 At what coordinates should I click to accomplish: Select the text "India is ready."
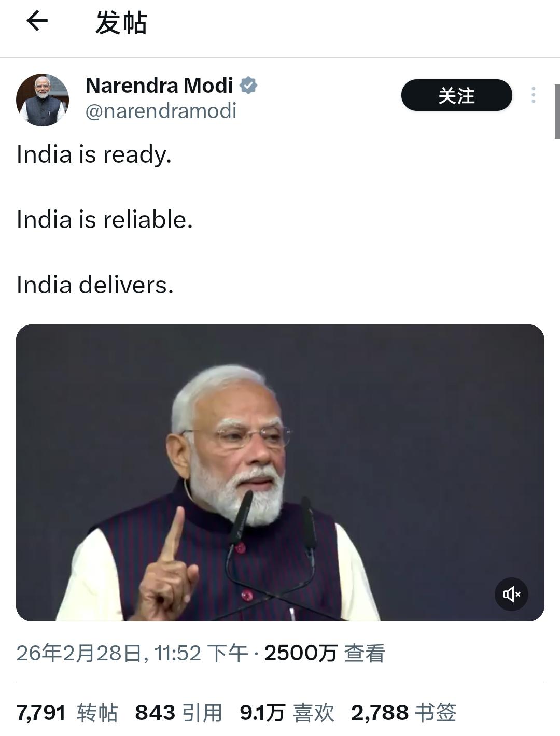click(x=94, y=154)
